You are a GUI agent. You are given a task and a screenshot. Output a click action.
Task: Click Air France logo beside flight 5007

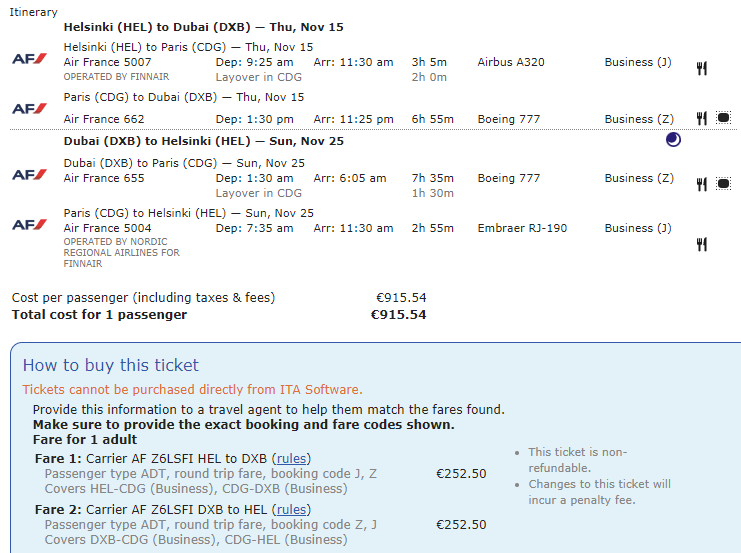29,58
